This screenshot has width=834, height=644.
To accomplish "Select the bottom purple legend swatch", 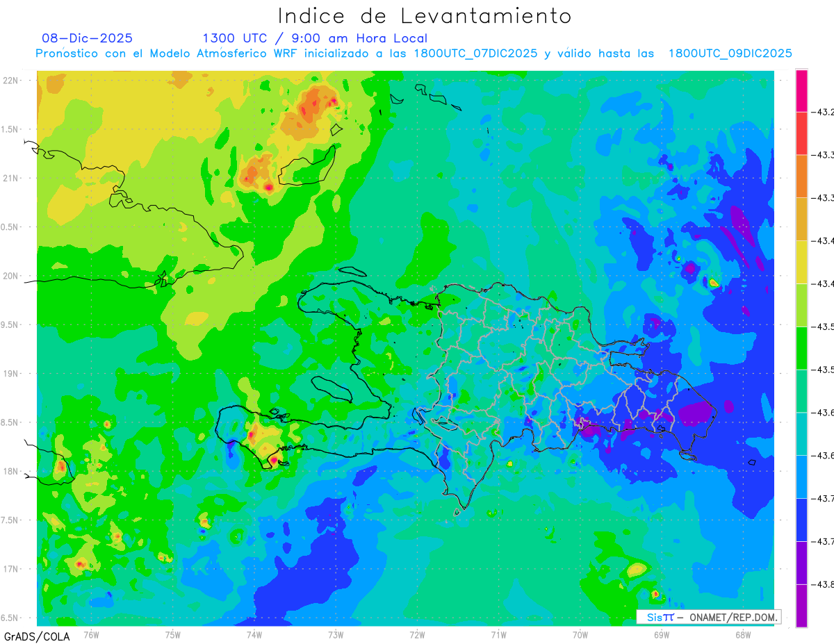I will click(x=801, y=606).
